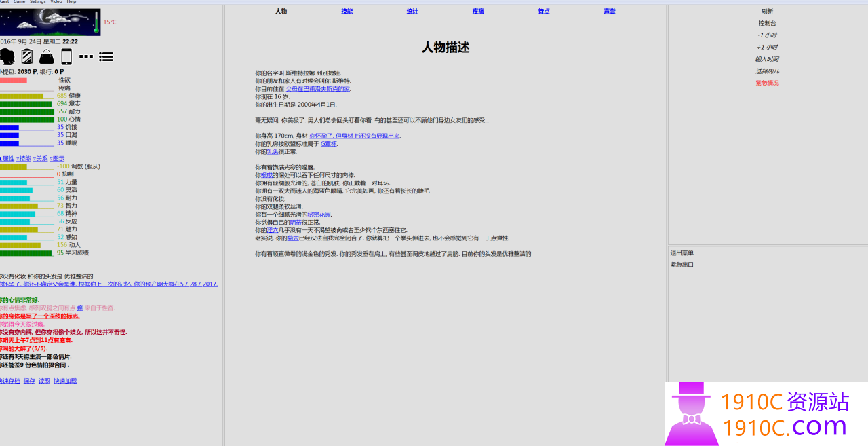Click the 快速存档 quick save link
The height and width of the screenshot is (446, 868).
point(9,381)
